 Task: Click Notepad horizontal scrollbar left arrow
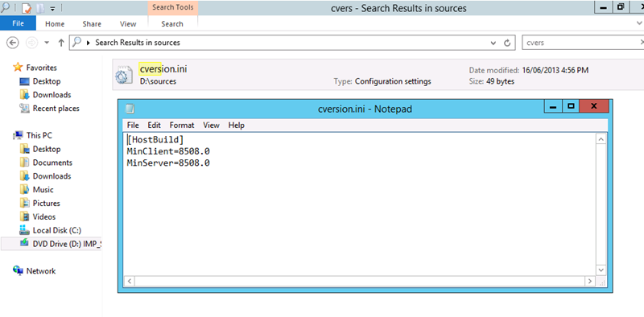pos(129,282)
